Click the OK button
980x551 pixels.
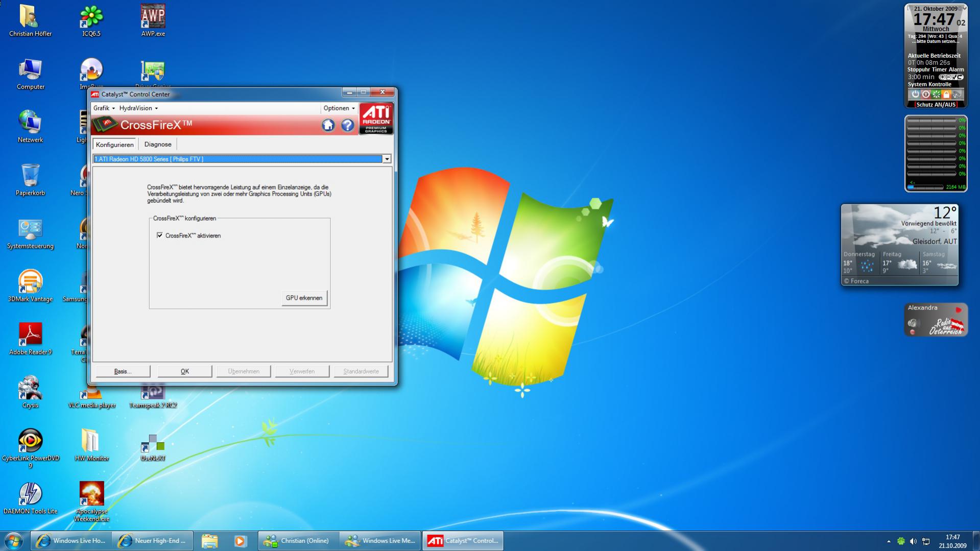[185, 371]
